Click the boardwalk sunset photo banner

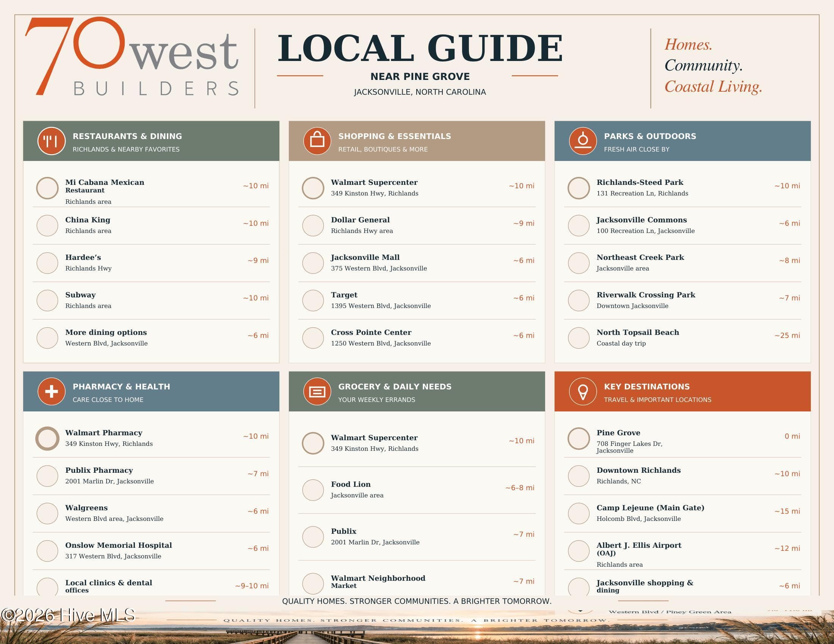[x=417, y=627]
